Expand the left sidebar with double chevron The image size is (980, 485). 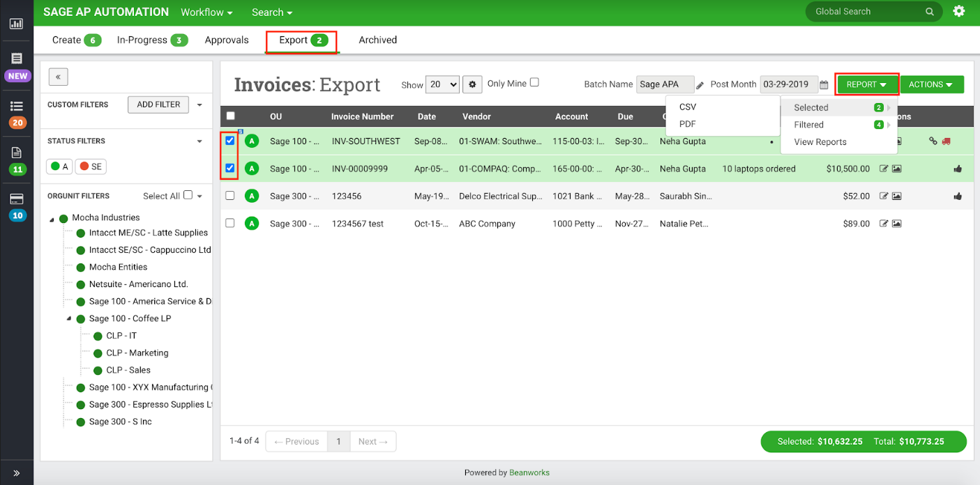point(17,473)
